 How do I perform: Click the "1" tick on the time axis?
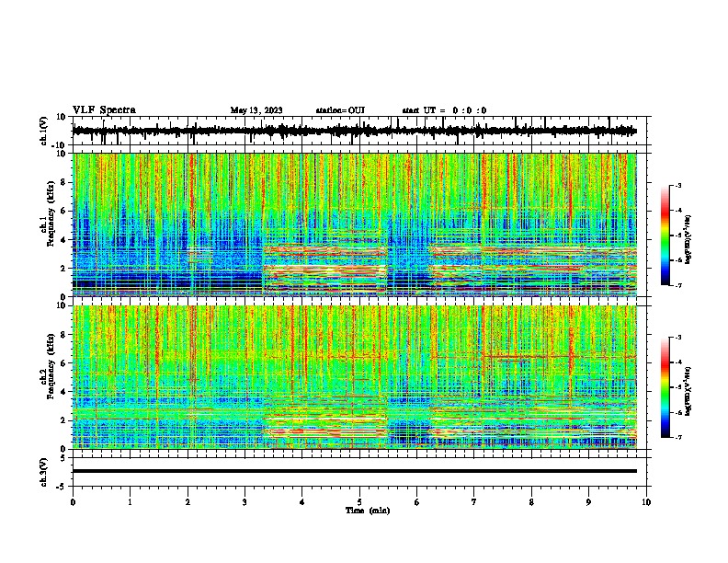pos(130,502)
